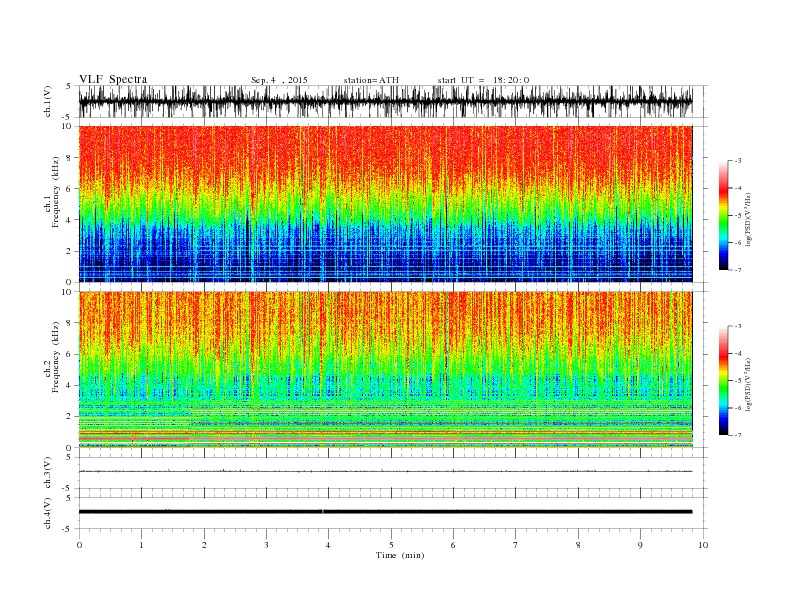Click the "ch.4(V)" axis label
The image size is (792, 612).
[48, 513]
